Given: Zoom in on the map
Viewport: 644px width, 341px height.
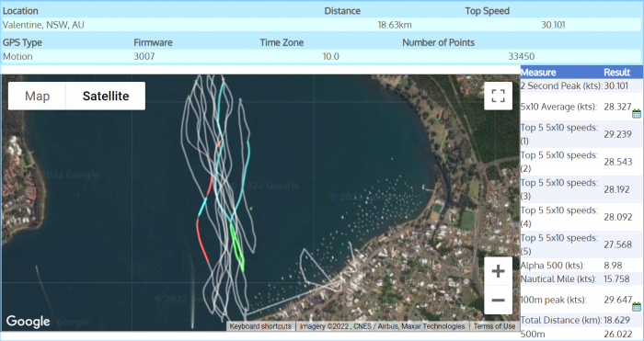Looking at the screenshot, I should 498,271.
